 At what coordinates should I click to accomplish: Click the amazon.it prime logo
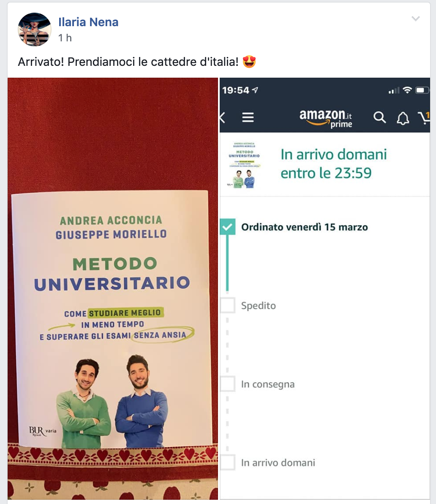click(x=326, y=119)
